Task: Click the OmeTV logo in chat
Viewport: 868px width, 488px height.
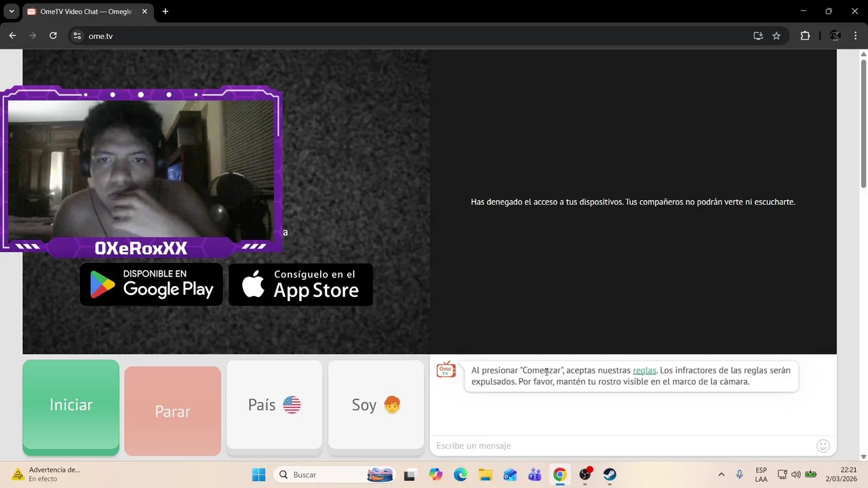Action: 446,370
